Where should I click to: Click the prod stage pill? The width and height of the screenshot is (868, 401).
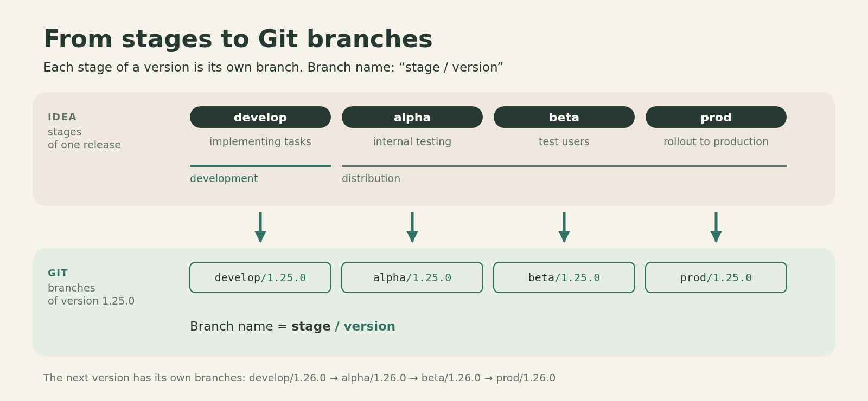(716, 117)
